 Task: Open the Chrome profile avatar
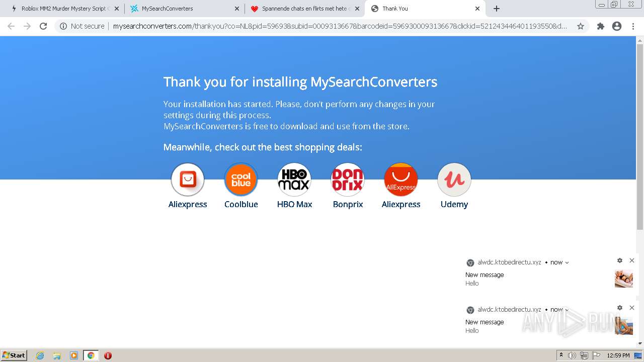(617, 26)
